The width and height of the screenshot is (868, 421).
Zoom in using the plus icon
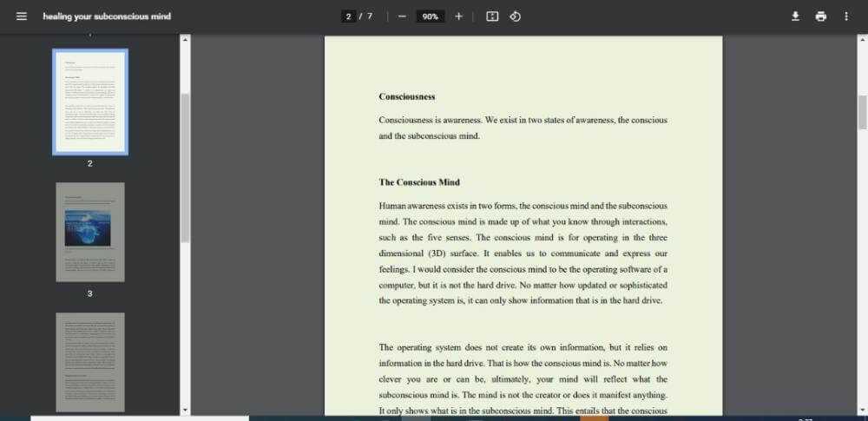[459, 16]
